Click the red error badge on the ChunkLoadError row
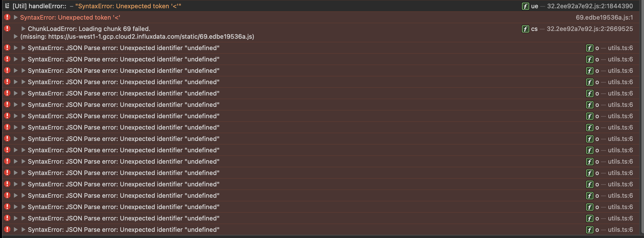644x238 pixels. pyautogui.click(x=7, y=29)
